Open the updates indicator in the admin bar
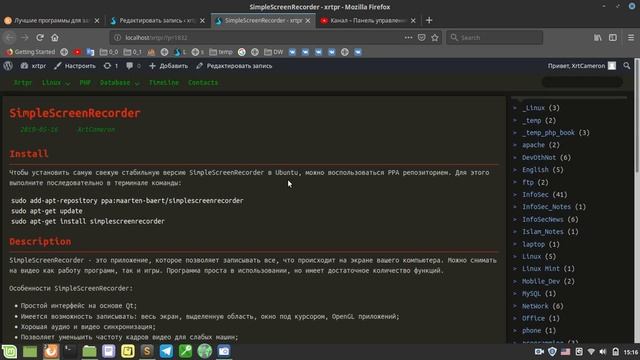 (x=111, y=66)
